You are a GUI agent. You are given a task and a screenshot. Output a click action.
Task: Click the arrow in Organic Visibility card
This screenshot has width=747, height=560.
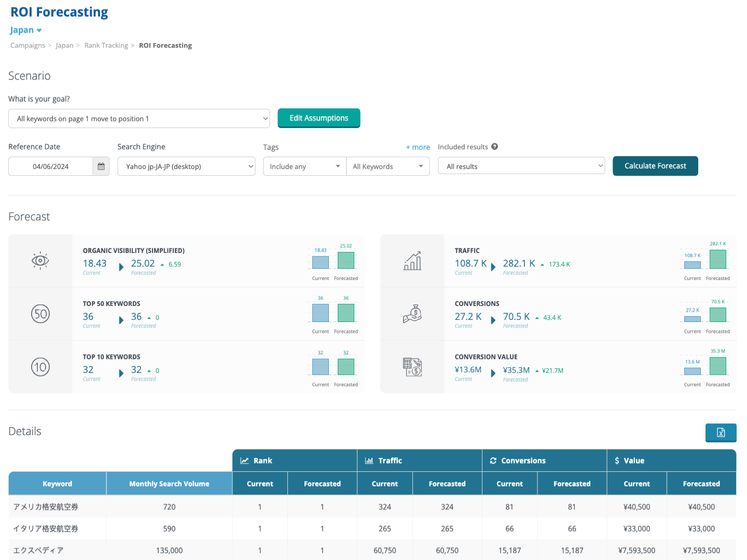pos(121,267)
